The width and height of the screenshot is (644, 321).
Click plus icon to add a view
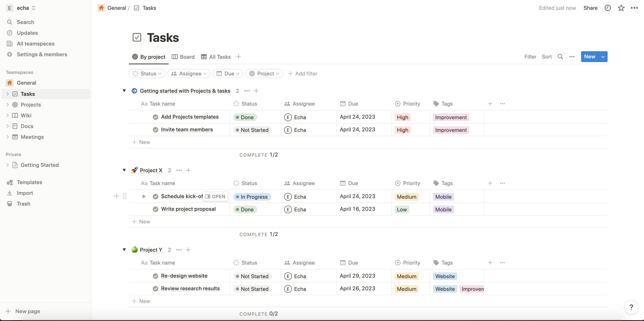point(238,57)
